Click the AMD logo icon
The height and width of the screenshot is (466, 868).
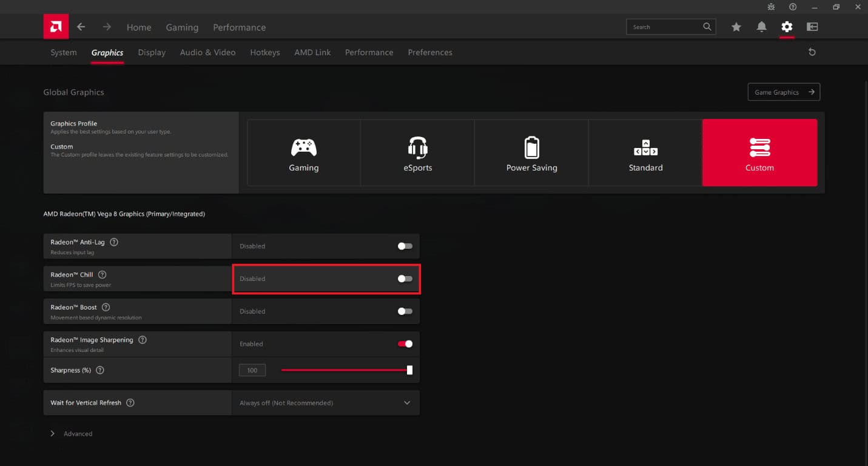[x=56, y=27]
